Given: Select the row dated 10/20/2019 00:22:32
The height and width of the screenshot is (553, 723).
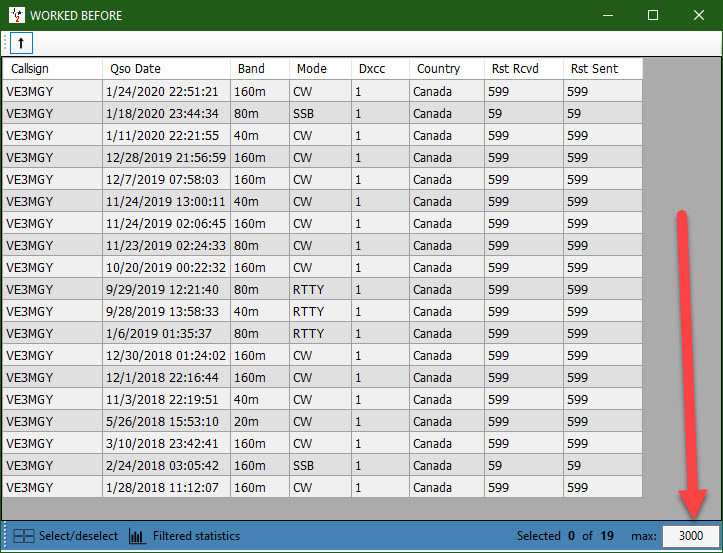Looking at the screenshot, I should coord(322,268).
